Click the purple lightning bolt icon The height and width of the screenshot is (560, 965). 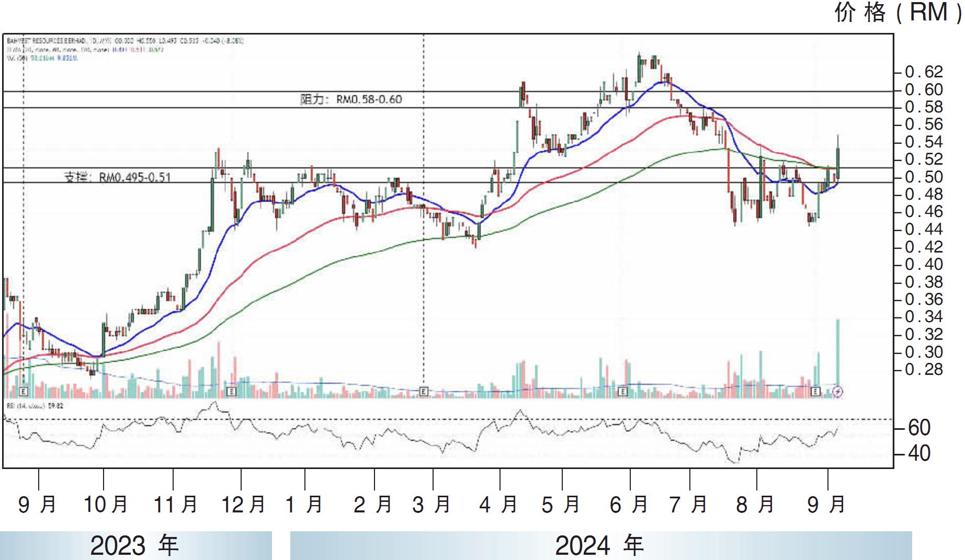(x=837, y=392)
